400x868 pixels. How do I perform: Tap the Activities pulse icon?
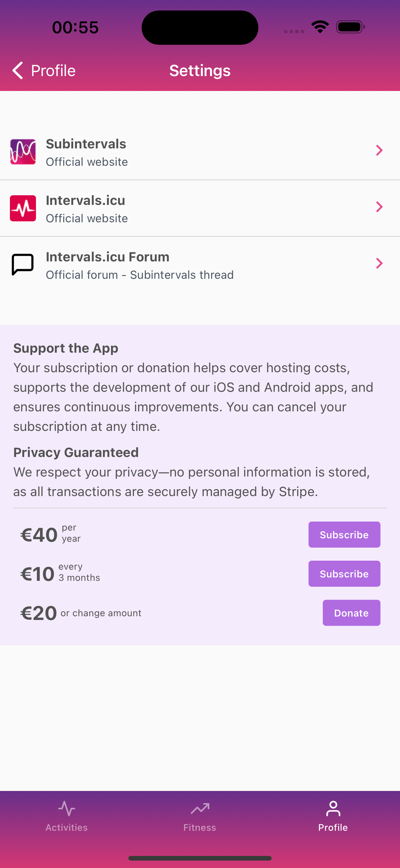click(x=67, y=808)
